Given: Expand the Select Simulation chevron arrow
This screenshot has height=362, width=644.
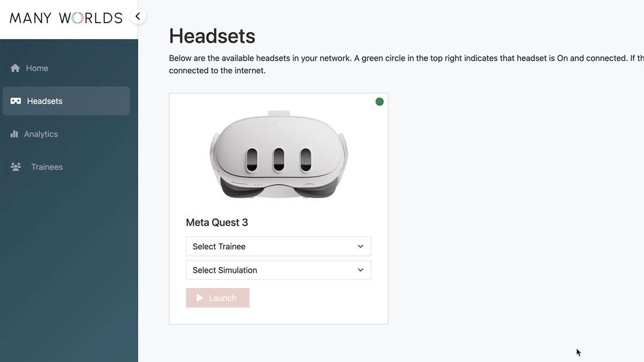Looking at the screenshot, I should point(361,270).
